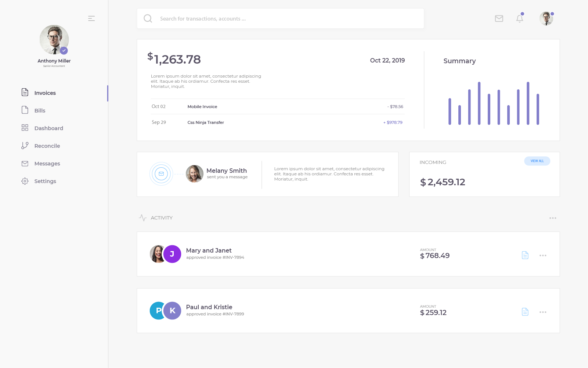Click the circular message icon beside Melany Smith
This screenshot has height=368, width=588.
[x=161, y=174]
